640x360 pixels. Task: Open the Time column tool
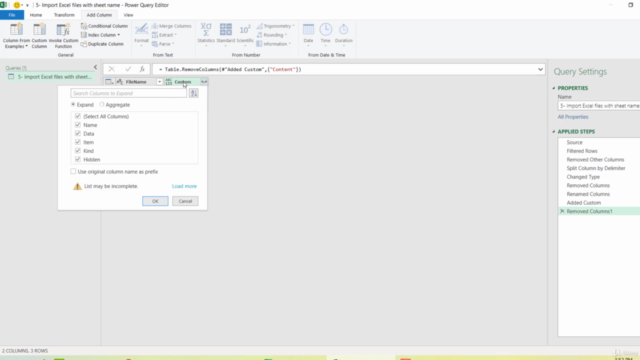coord(325,35)
